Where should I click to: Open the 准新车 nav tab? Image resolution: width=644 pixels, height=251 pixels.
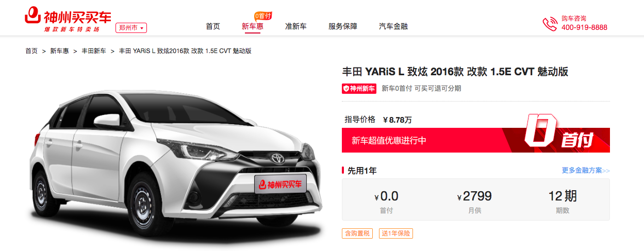(x=296, y=26)
